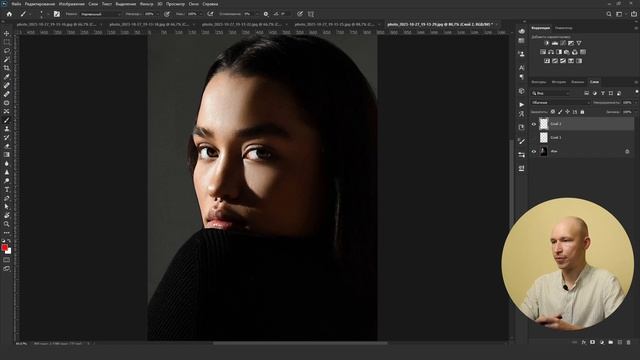Image resolution: width=640 pixels, height=360 pixels.
Task: Add a Levels adjustment layer
Action: [x=555, y=43]
